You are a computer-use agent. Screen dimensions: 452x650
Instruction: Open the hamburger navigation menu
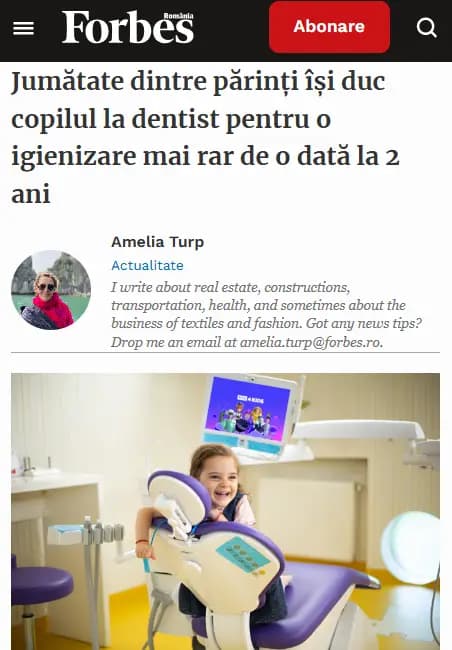click(x=23, y=29)
